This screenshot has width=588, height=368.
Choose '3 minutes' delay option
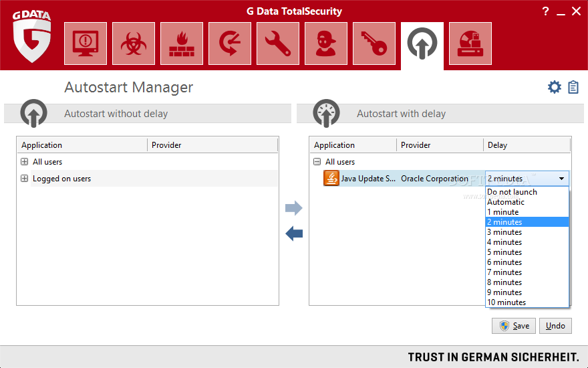pos(527,232)
